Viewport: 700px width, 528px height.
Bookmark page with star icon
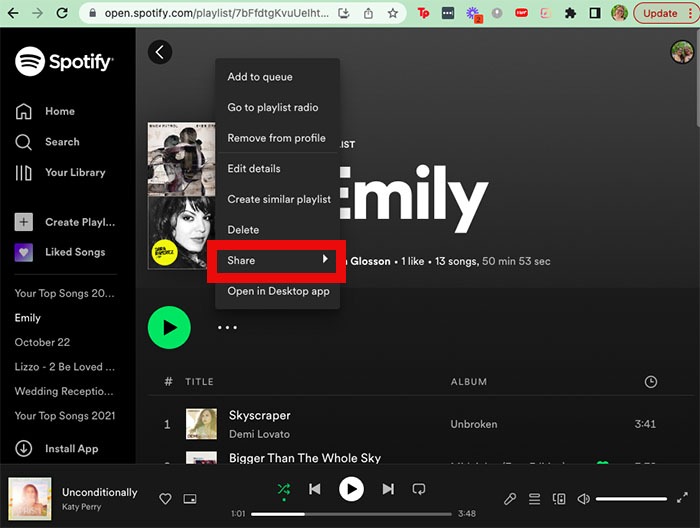(x=392, y=13)
